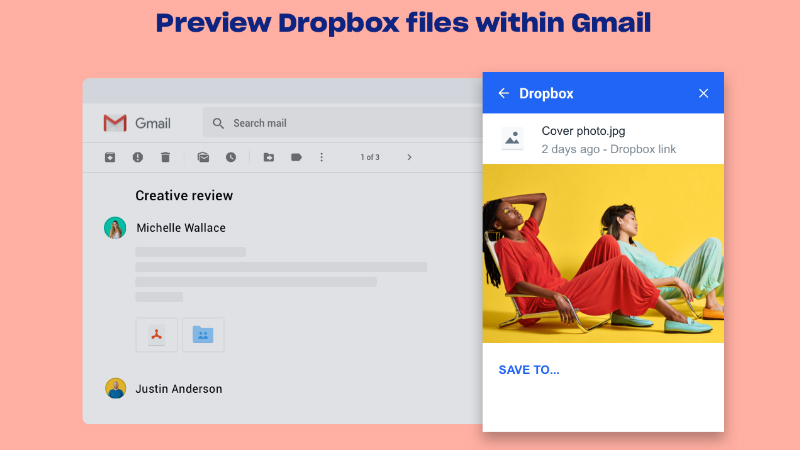
Task: Open the Move to folder icon
Action: click(269, 157)
